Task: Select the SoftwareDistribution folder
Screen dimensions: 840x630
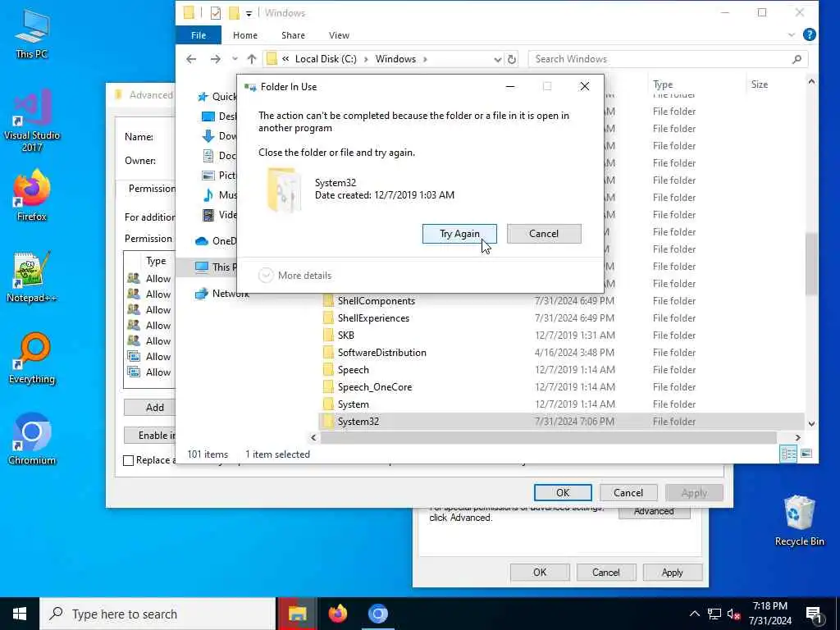Action: pos(382,353)
